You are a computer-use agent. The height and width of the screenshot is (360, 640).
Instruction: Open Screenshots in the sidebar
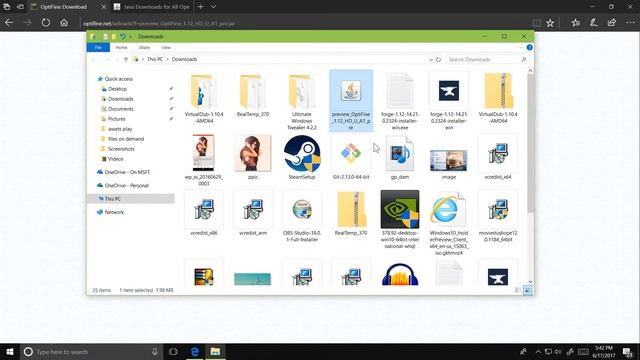[x=121, y=149]
